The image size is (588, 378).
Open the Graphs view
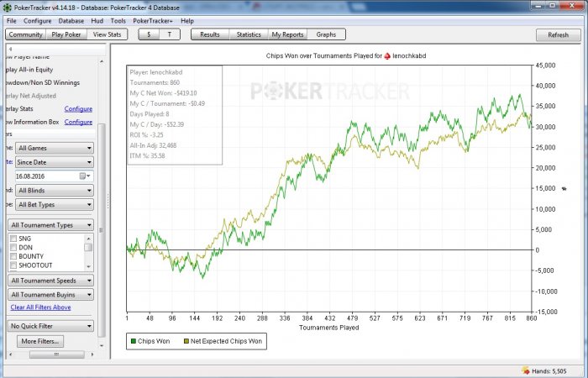[x=326, y=34]
